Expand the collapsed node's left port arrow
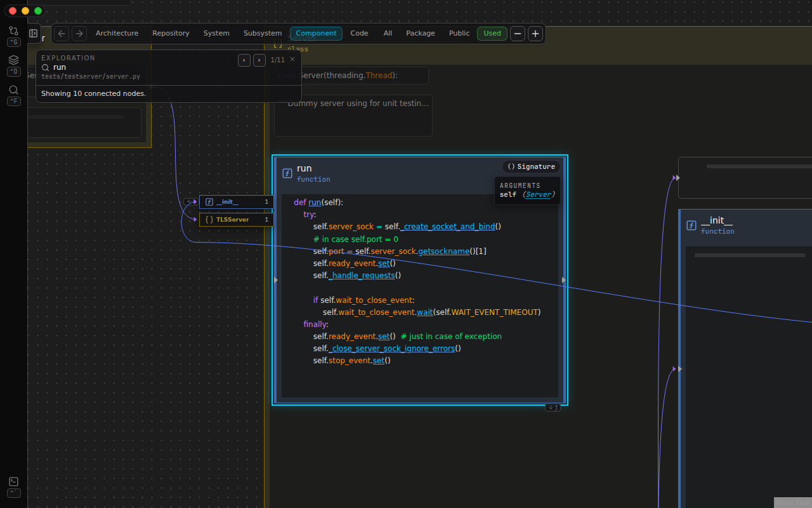The width and height of the screenshot is (812, 508). (679, 178)
